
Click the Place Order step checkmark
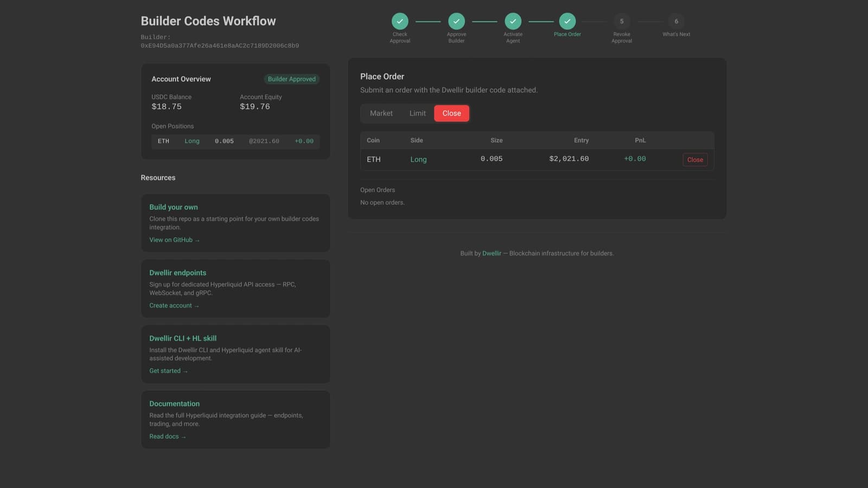[x=567, y=21]
